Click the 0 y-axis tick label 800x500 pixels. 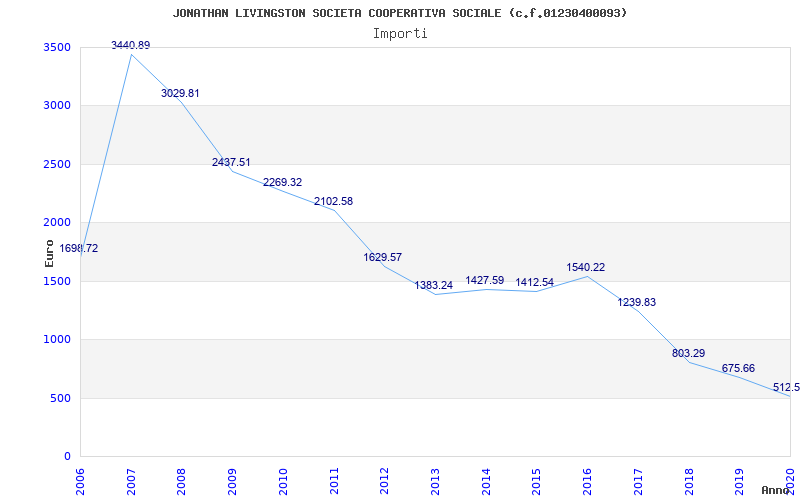point(68,456)
